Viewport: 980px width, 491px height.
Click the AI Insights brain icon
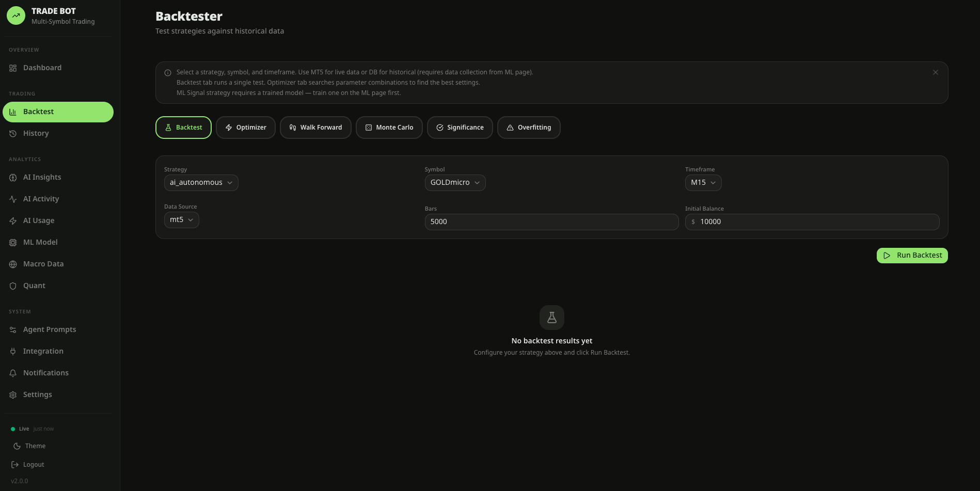13,178
